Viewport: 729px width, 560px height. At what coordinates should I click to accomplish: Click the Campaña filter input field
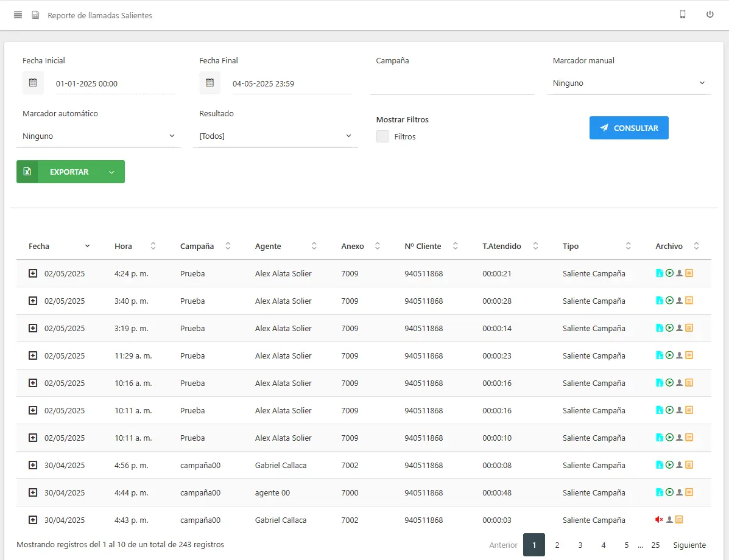click(x=452, y=83)
